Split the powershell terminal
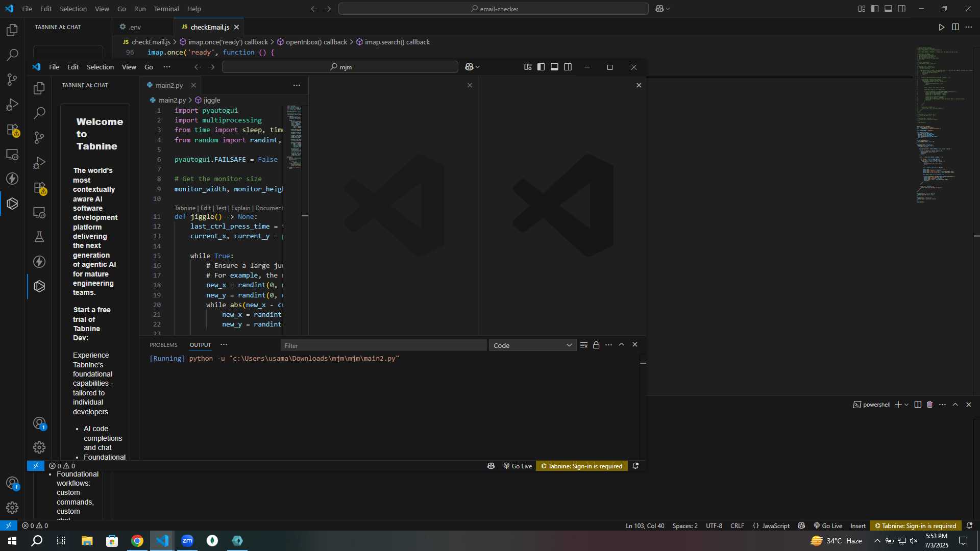 918,405
